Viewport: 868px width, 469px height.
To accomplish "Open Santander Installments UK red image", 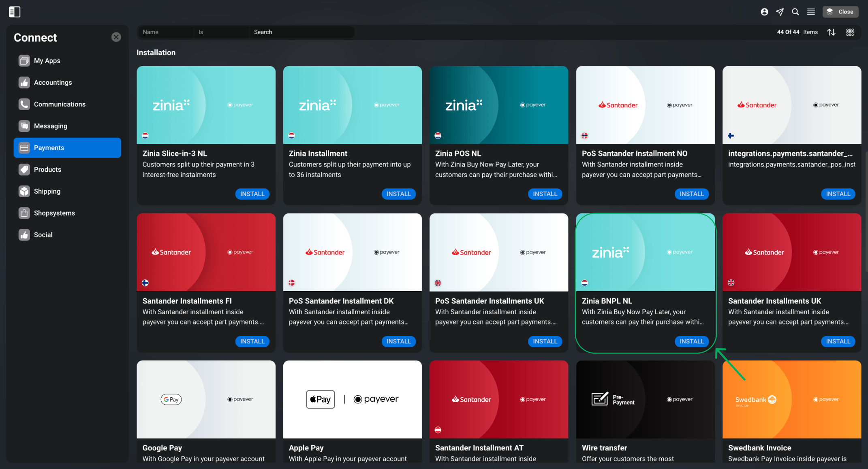I will tap(792, 252).
